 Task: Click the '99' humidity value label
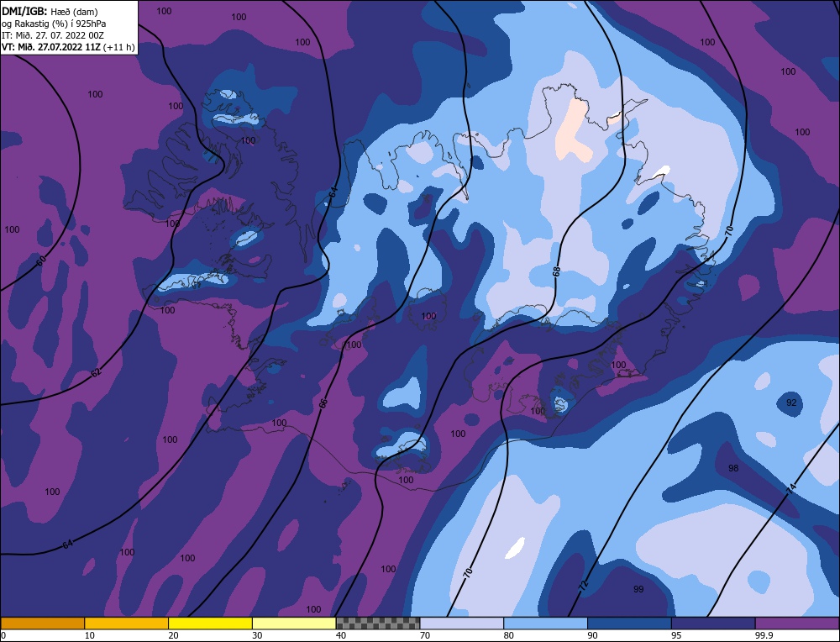point(638,589)
